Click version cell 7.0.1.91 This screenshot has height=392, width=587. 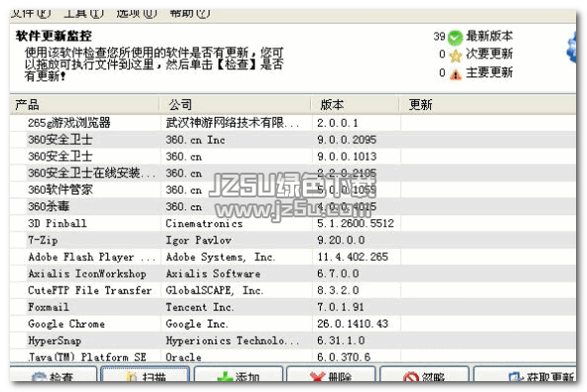tap(341, 307)
